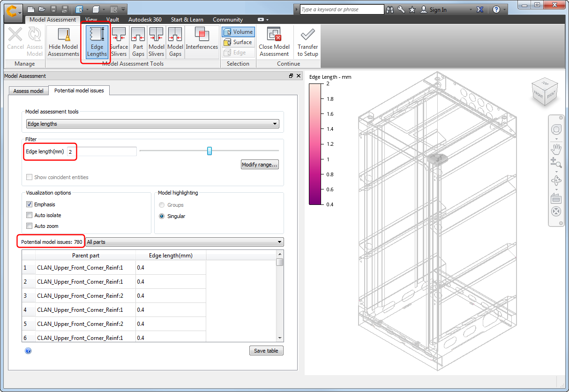Switch to the Assess model tab

tap(29, 91)
